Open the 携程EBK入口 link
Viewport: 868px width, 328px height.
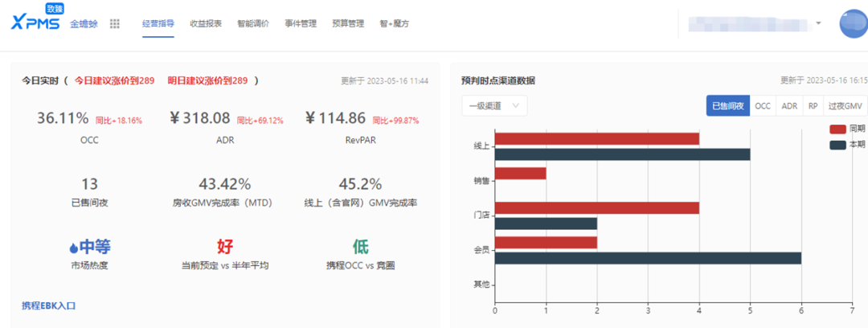pyautogui.click(x=48, y=305)
